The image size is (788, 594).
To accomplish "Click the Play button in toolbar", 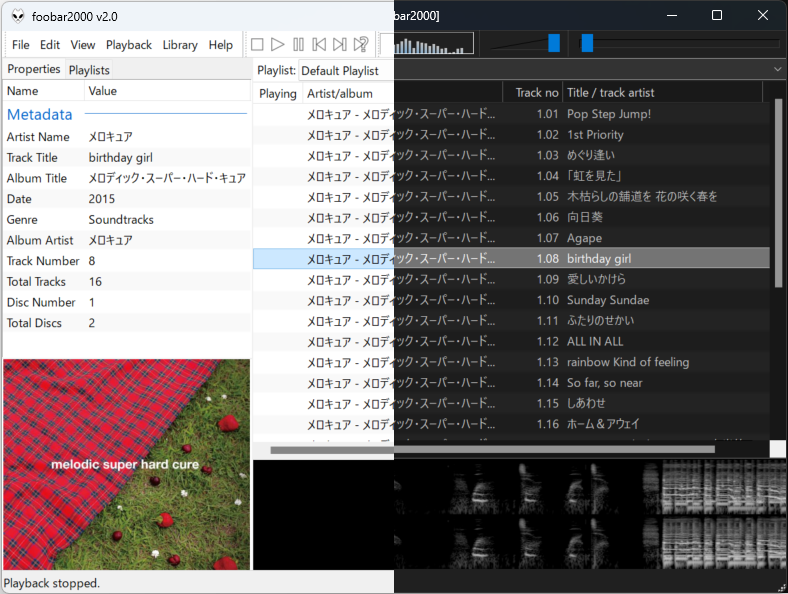I will (277, 45).
